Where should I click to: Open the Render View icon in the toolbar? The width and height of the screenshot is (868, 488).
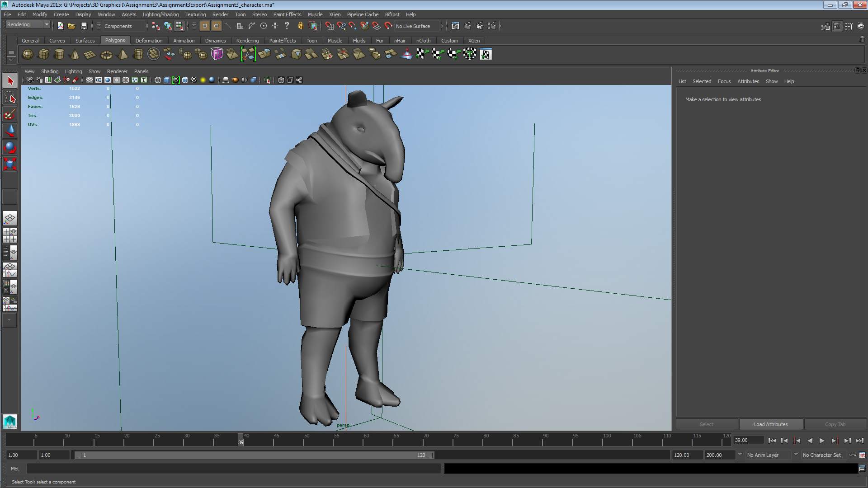455,26
